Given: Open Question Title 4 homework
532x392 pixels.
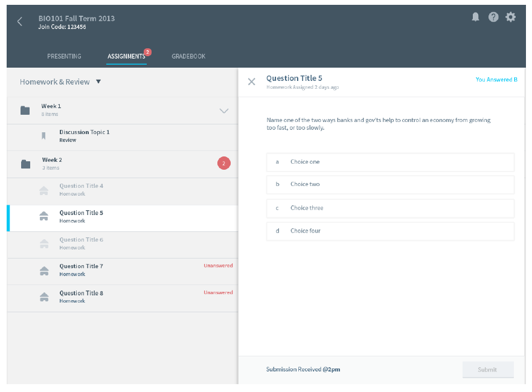Looking at the screenshot, I should coord(123,191).
